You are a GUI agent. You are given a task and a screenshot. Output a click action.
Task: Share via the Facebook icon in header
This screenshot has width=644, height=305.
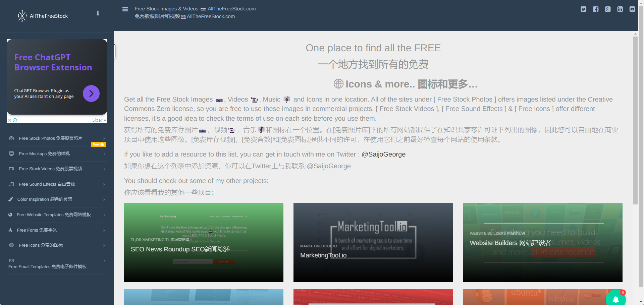point(596,9)
